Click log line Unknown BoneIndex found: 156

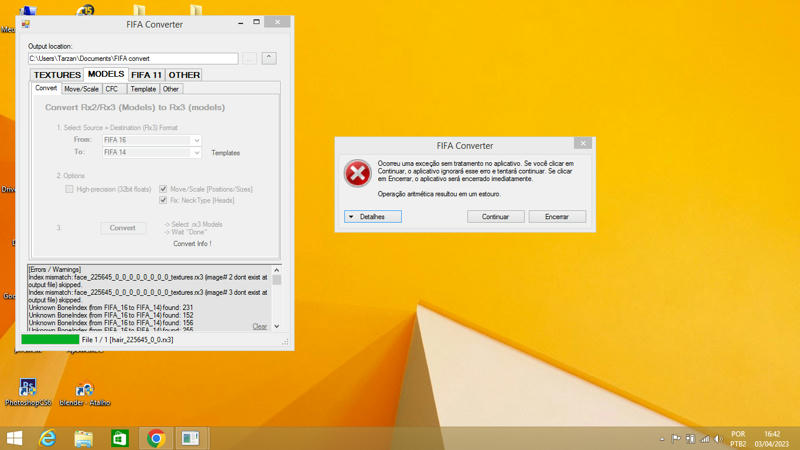pyautogui.click(x=111, y=323)
